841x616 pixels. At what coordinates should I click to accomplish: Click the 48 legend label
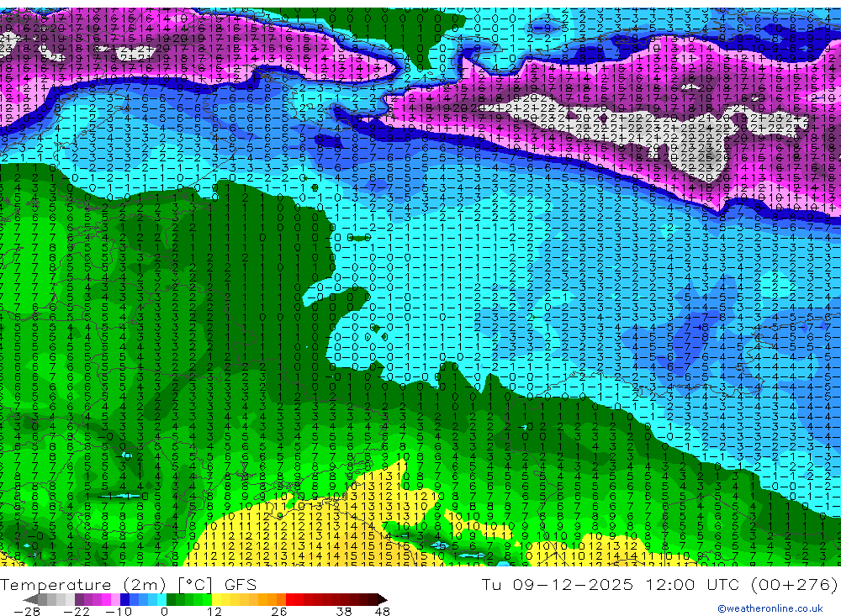[383, 612]
